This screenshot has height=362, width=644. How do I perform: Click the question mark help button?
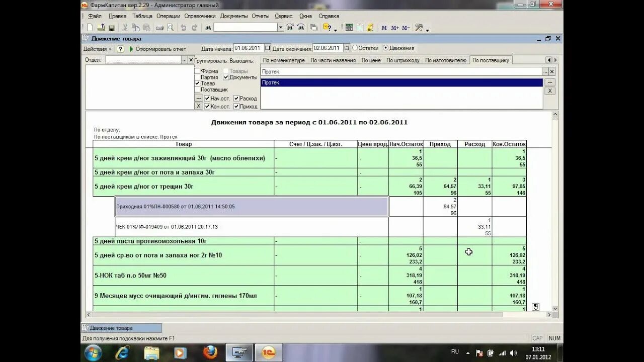(x=121, y=49)
